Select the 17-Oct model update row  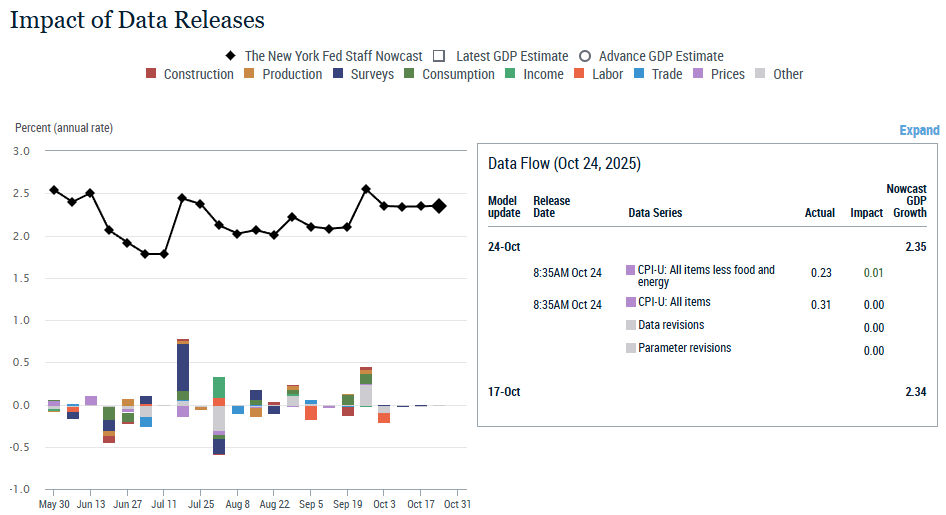pos(504,392)
